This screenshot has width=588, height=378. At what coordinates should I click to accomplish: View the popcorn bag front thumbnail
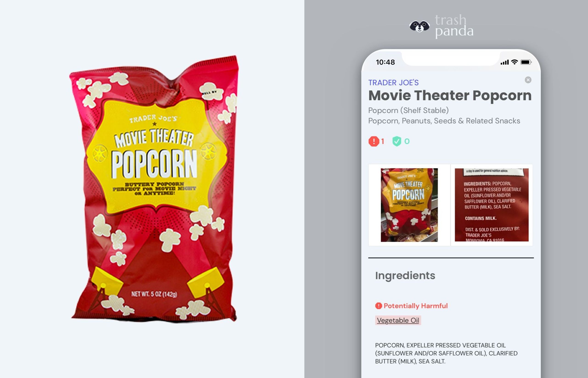(409, 205)
